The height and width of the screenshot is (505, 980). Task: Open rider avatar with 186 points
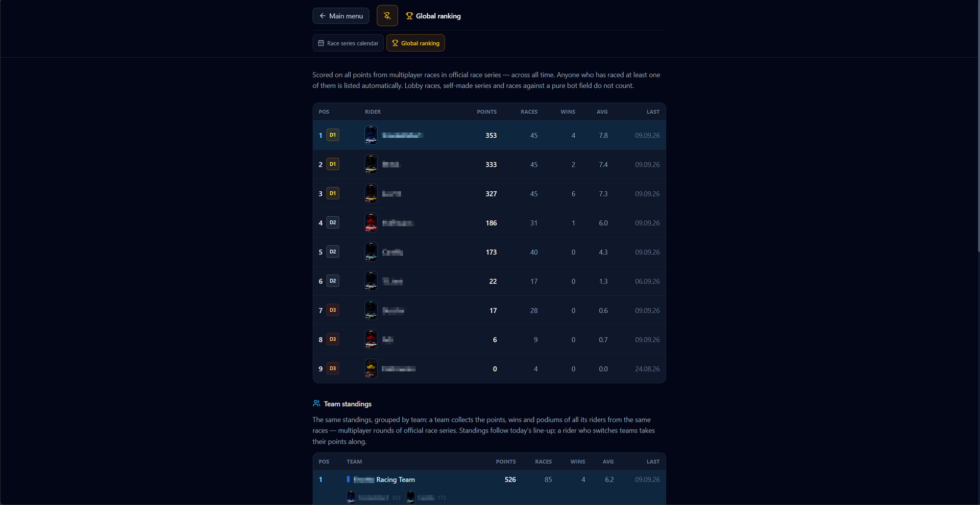coord(371,222)
